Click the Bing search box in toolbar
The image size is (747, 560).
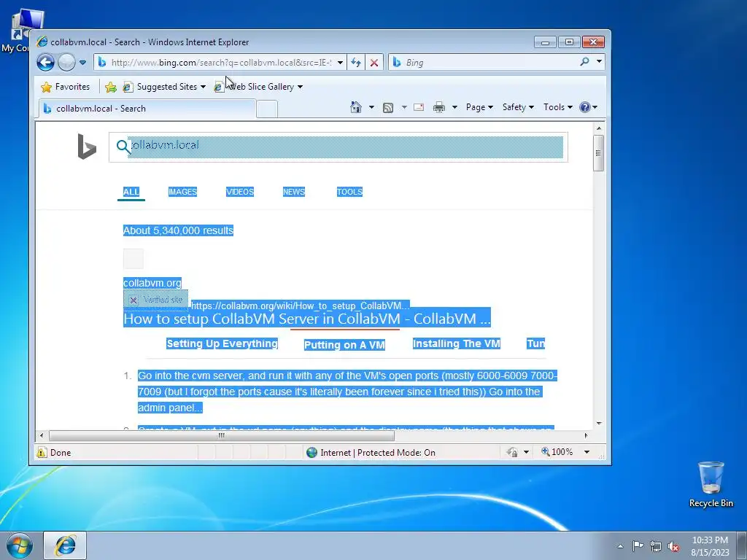pyautogui.click(x=481, y=63)
